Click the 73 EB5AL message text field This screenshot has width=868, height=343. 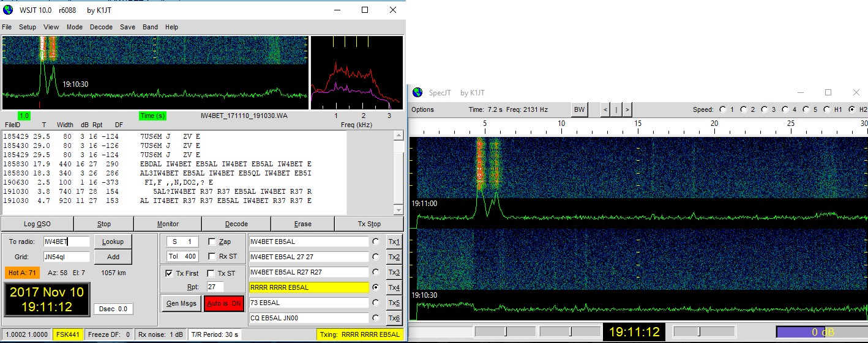click(x=309, y=303)
